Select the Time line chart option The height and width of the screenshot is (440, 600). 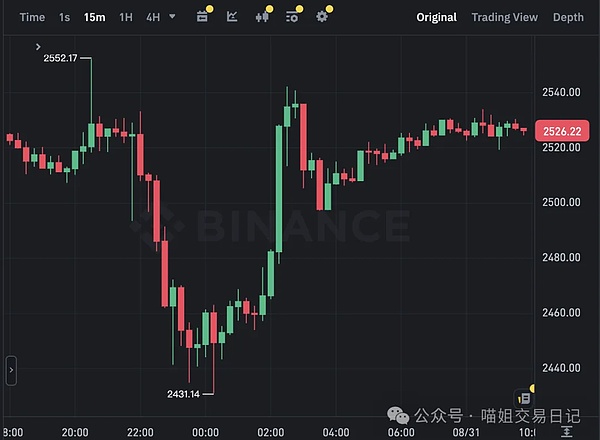click(x=32, y=17)
